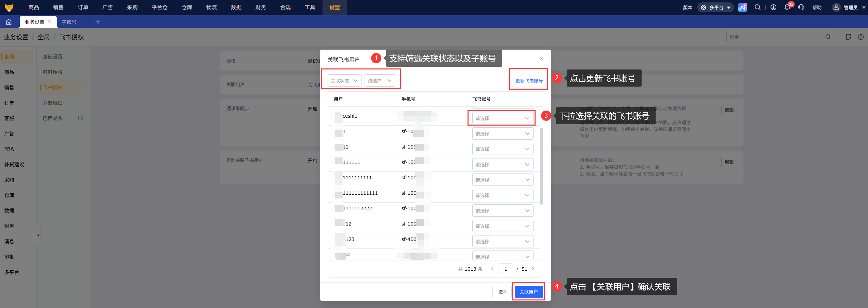Open 飞书账号 dropdown for 1111112222 row
This screenshot has width=868, height=308.
click(503, 210)
